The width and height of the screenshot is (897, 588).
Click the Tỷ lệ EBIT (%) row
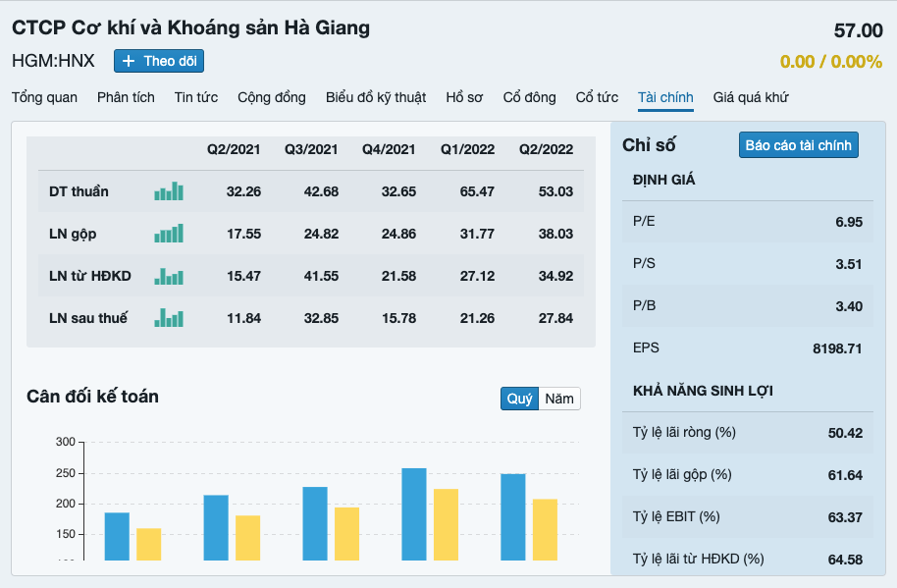748,517
